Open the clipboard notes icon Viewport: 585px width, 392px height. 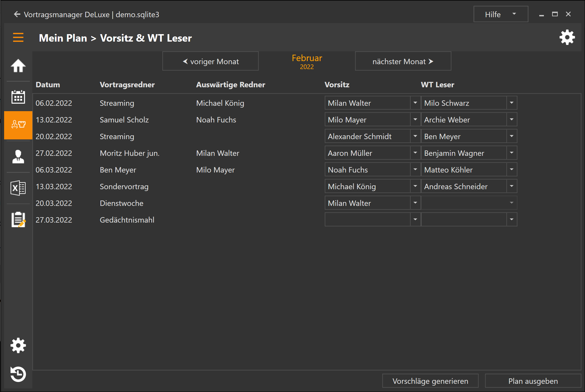coord(18,219)
